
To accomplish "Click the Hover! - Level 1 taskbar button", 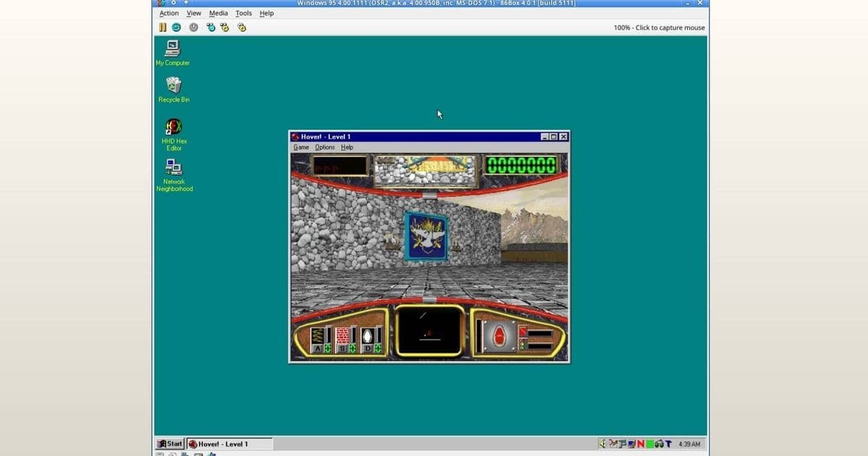I will point(230,444).
